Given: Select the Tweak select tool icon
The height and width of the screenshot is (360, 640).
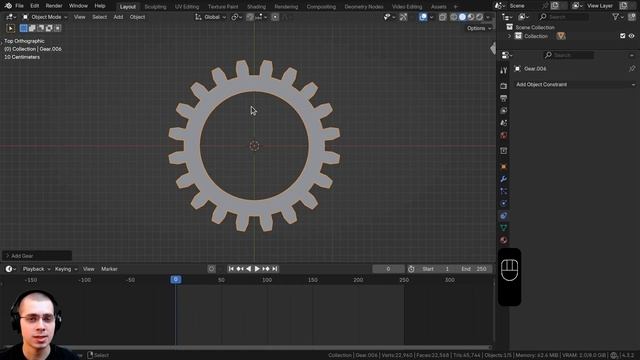Looking at the screenshot, I should click(11, 28).
